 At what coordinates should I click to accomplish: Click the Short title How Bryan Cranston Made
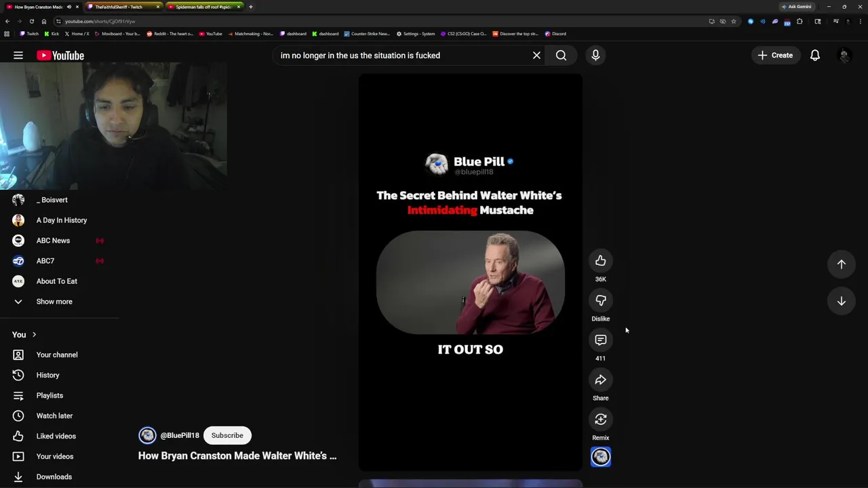(237, 456)
